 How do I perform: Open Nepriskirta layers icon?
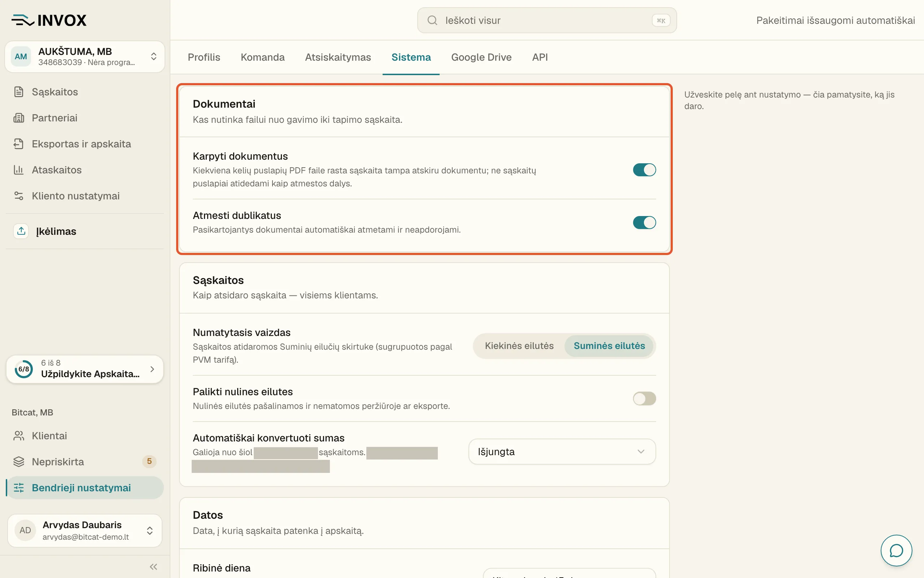click(19, 462)
